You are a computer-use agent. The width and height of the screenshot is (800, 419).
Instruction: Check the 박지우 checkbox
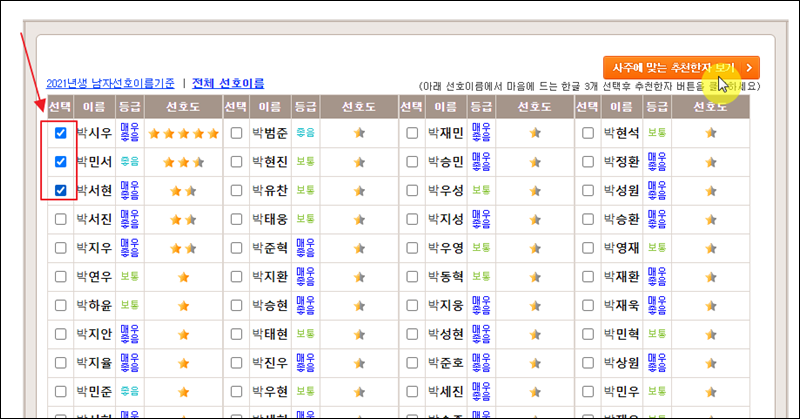(x=61, y=248)
